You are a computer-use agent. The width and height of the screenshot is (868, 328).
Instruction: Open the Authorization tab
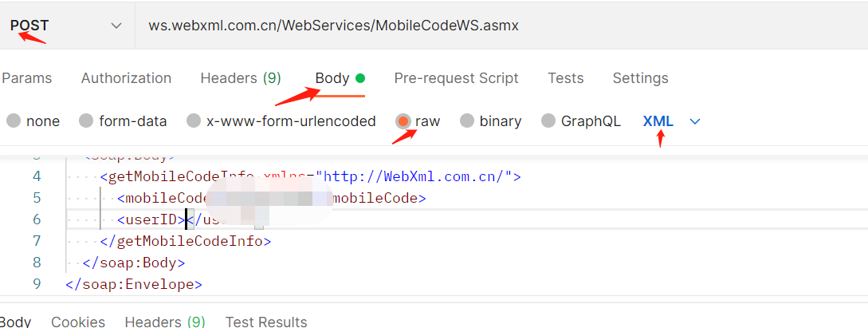point(126,78)
